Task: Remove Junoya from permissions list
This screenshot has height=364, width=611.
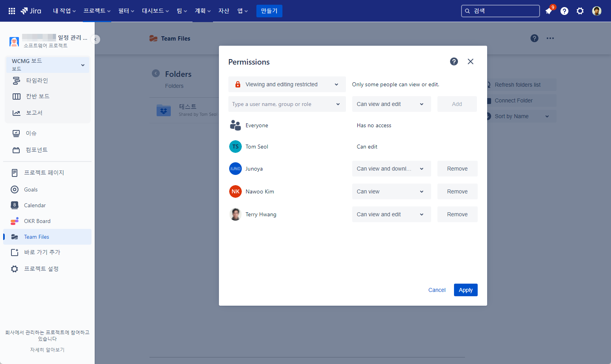Action: 457,169
